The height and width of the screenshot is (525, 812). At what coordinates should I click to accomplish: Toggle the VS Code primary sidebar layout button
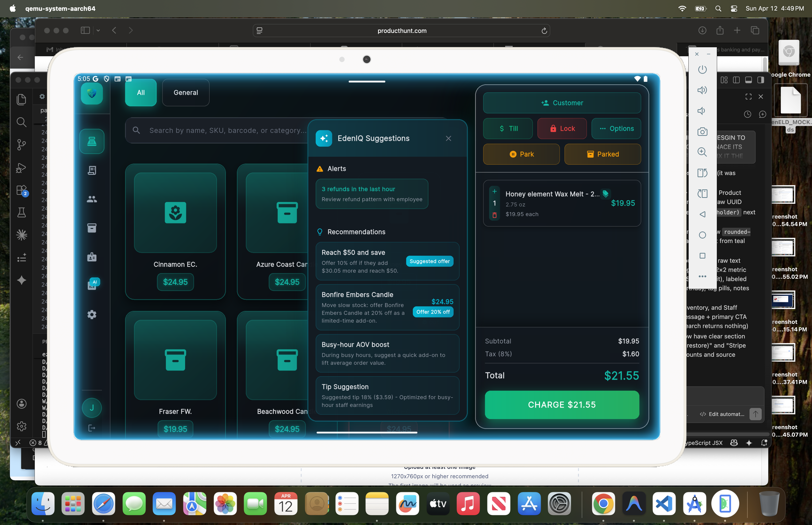click(736, 79)
